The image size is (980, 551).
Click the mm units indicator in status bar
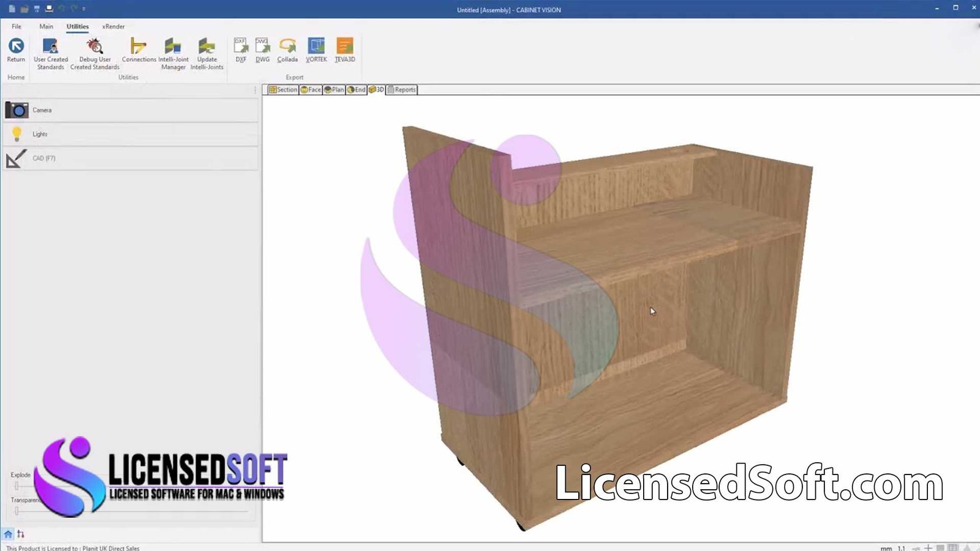pos(886,548)
